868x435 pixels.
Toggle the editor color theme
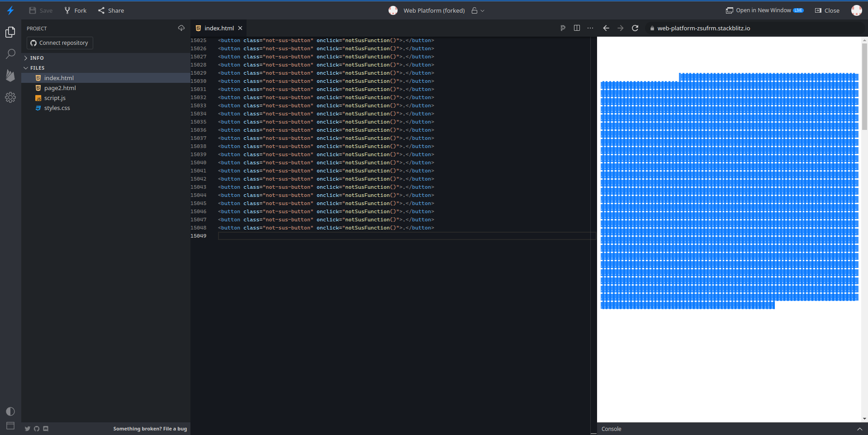click(10, 411)
